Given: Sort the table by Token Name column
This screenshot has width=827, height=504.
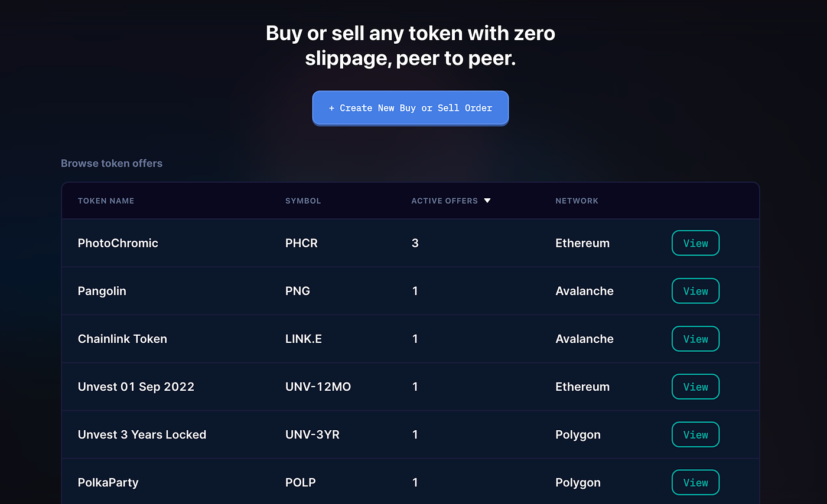Looking at the screenshot, I should pos(106,201).
